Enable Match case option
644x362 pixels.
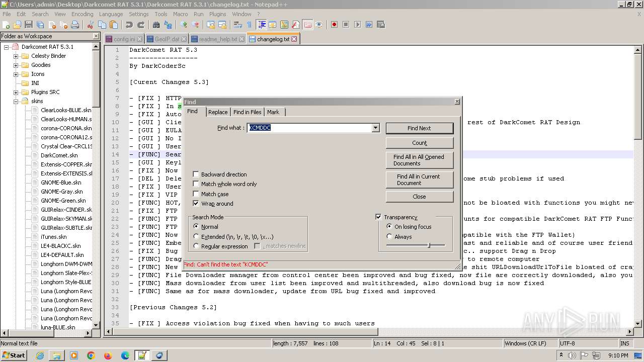[196, 194]
